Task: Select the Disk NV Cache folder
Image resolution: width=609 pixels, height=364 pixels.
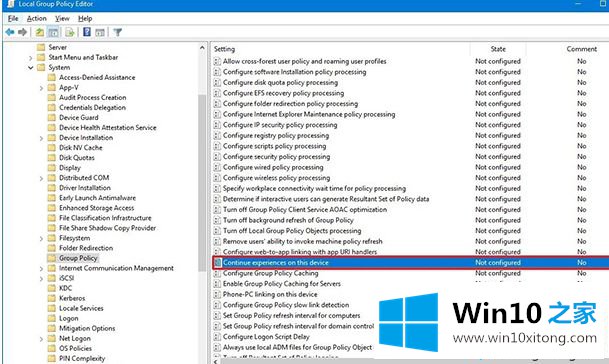Action: click(x=80, y=148)
